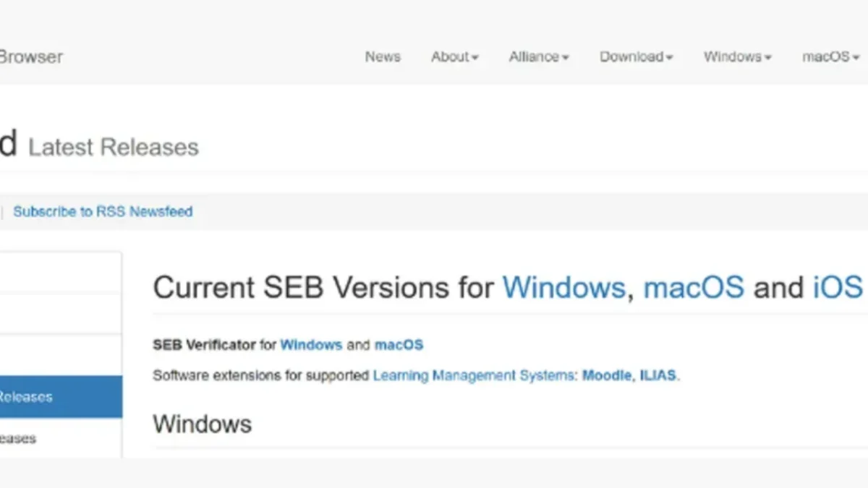Expand the Alliance dropdown menu
This screenshot has width=868, height=488.
pos(539,56)
